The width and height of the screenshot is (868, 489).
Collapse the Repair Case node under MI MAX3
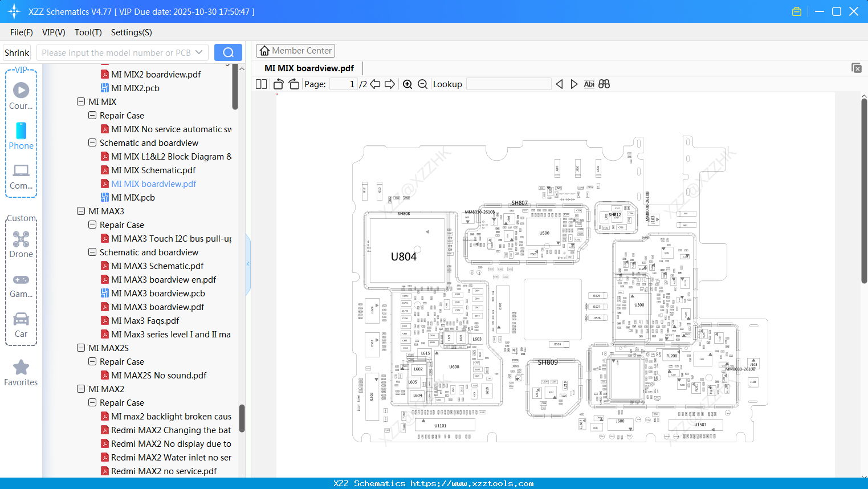[x=92, y=225]
